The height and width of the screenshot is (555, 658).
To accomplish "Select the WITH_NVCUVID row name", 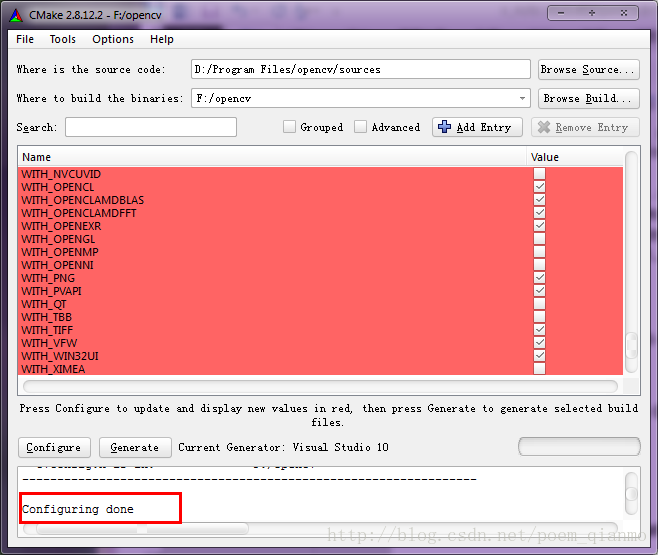I will tap(61, 174).
